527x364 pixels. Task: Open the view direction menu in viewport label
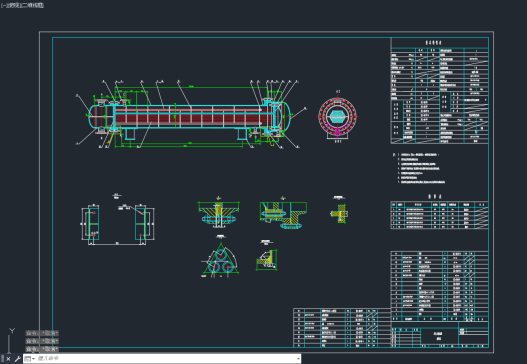click(13, 5)
